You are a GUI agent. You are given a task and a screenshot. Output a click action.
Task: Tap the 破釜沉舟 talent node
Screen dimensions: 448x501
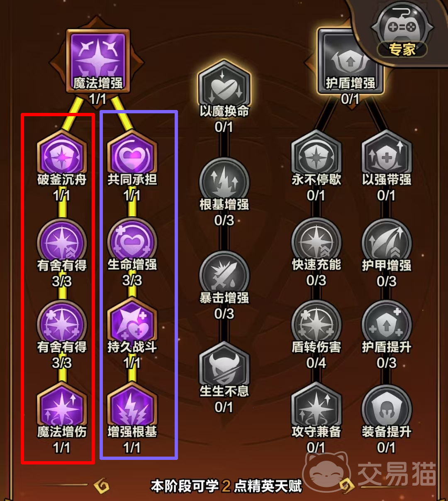coord(62,154)
